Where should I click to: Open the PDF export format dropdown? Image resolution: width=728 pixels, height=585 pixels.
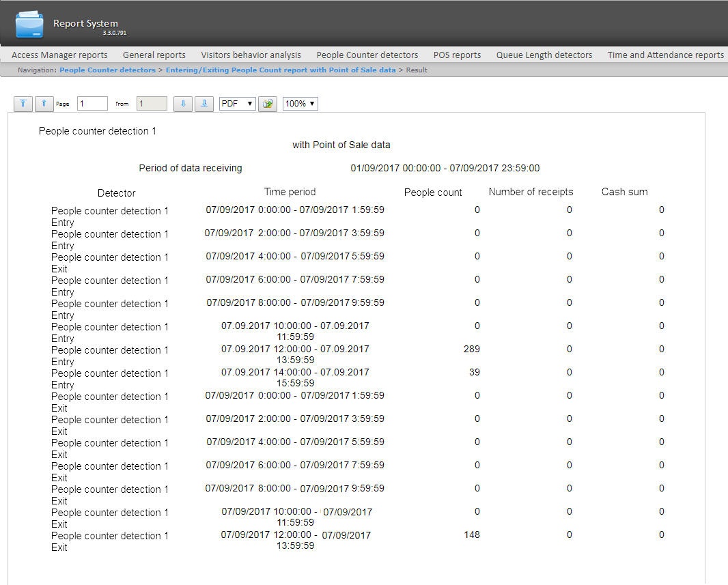[237, 104]
